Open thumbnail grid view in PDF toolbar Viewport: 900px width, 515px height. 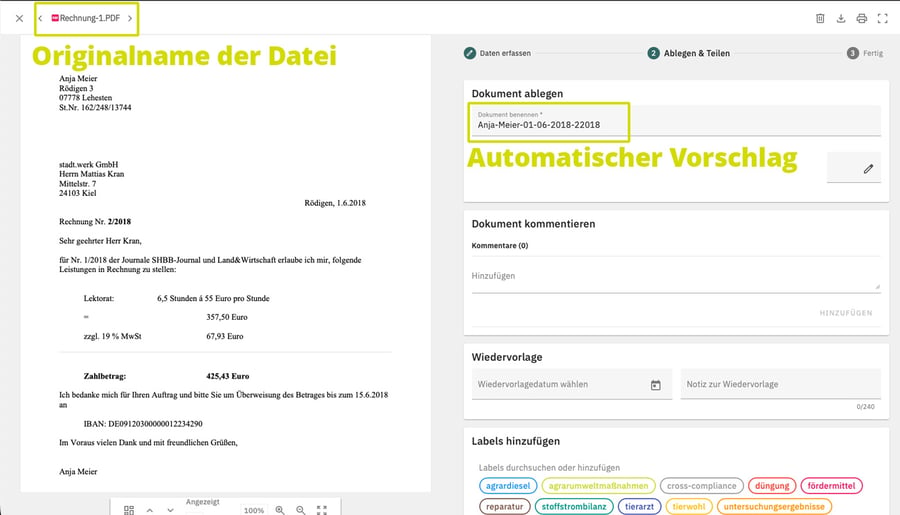coord(129,510)
